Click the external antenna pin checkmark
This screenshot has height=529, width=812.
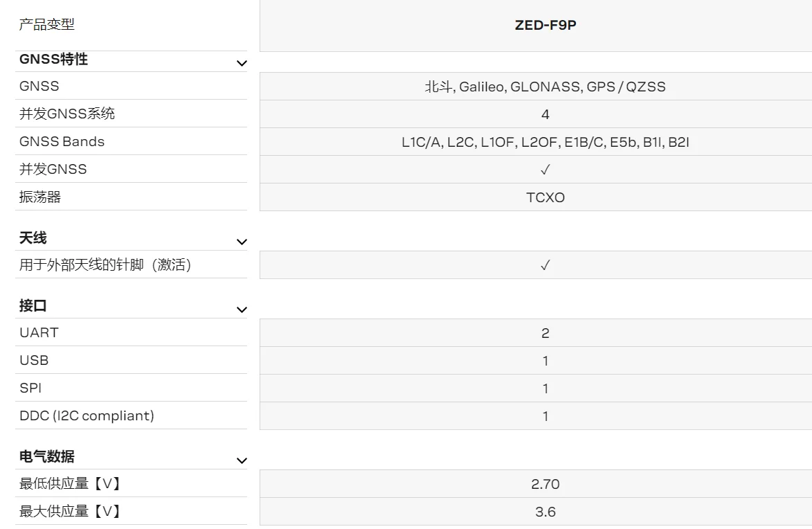545,265
